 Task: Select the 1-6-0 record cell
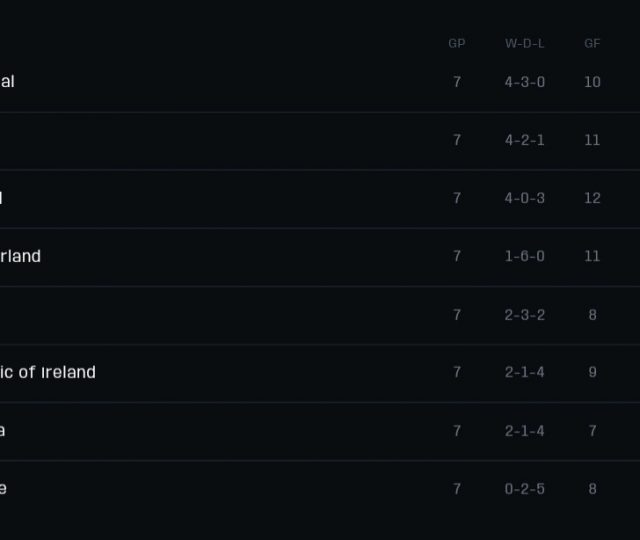pos(525,256)
